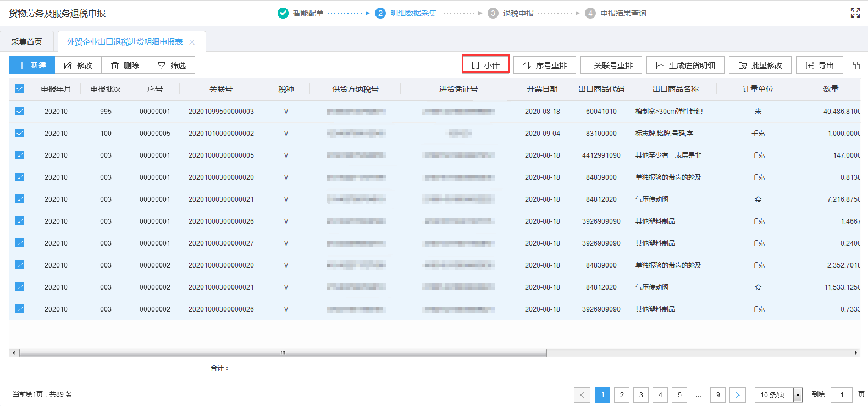Go to next page arrow

tap(738, 394)
